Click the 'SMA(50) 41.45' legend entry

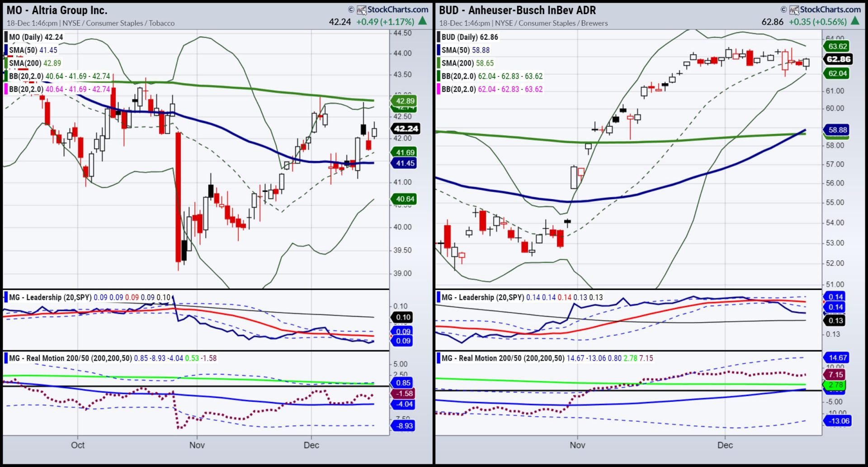pos(33,50)
